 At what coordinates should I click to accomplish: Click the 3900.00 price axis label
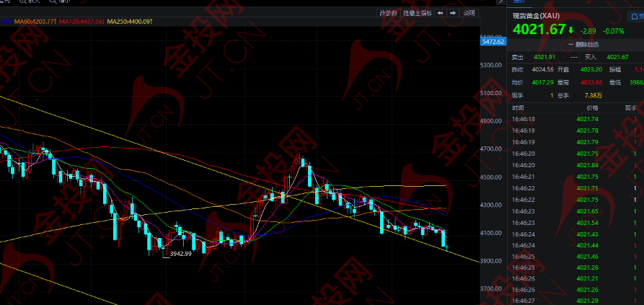(x=492, y=261)
